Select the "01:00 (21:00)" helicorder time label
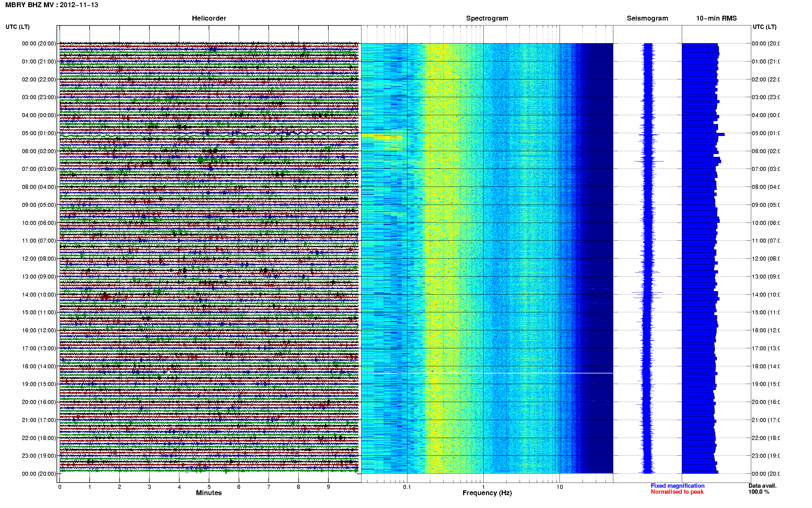Image resolution: width=812 pixels, height=508 pixels. pos(39,61)
